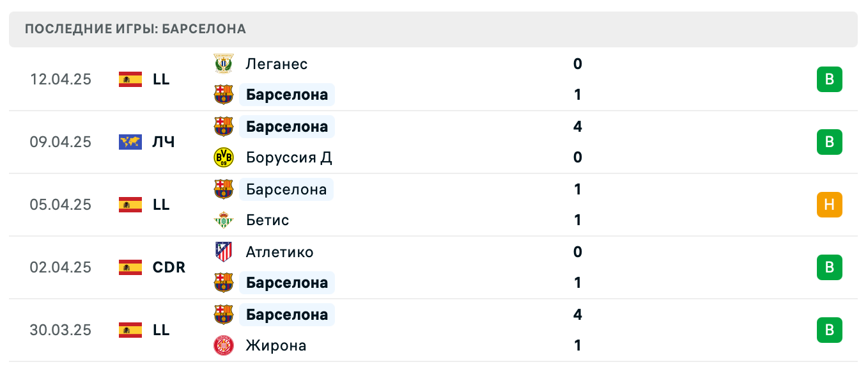Viewport: 868px width, 371px height.
Task: Click the Champions League flag icon
Action: click(x=130, y=142)
